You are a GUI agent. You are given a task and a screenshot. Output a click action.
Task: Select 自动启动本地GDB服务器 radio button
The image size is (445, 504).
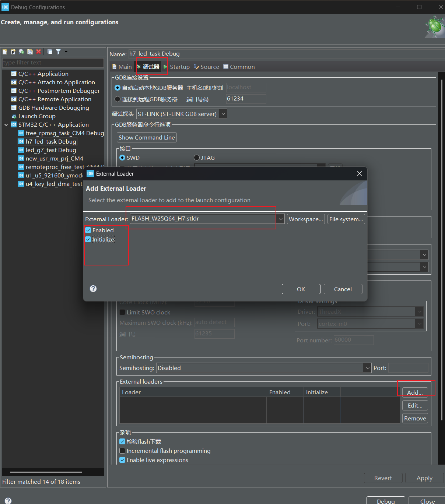[x=118, y=88]
